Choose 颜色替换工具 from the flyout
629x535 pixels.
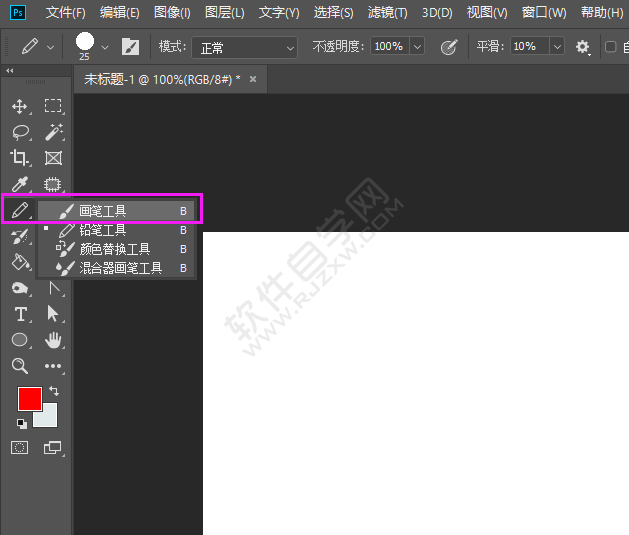click(116, 249)
